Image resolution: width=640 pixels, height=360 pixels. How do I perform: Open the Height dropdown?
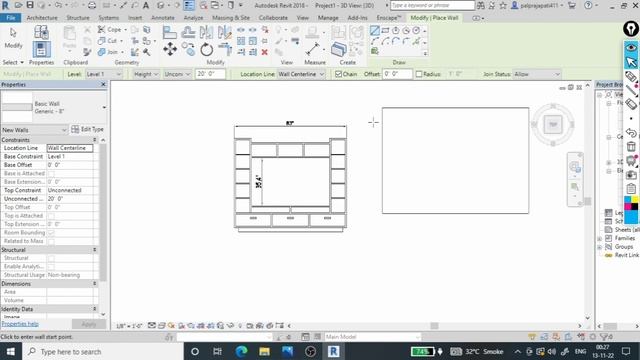[146, 74]
